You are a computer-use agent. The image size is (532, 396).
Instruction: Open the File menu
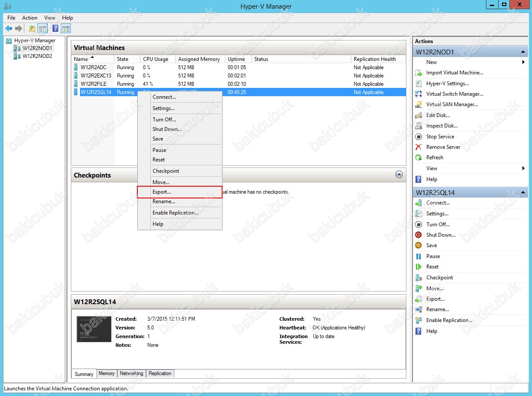pos(11,18)
